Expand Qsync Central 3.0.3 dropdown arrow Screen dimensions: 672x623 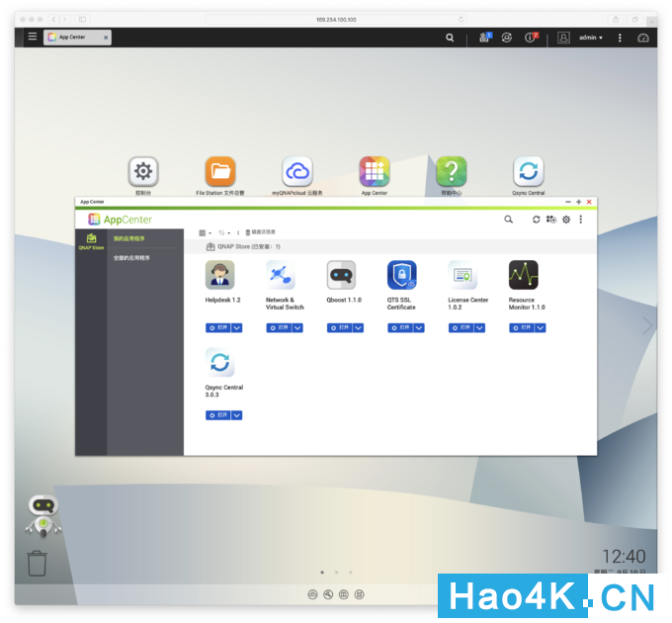point(237,415)
